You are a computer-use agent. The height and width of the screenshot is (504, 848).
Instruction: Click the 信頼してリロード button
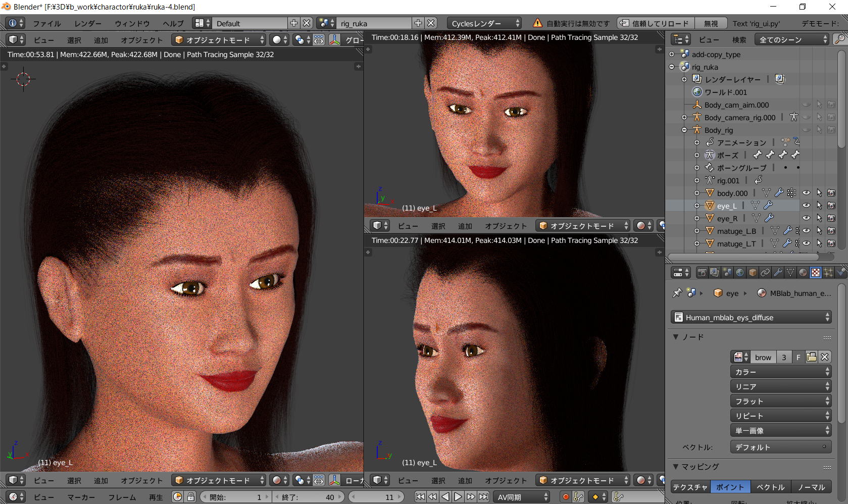[x=655, y=23]
